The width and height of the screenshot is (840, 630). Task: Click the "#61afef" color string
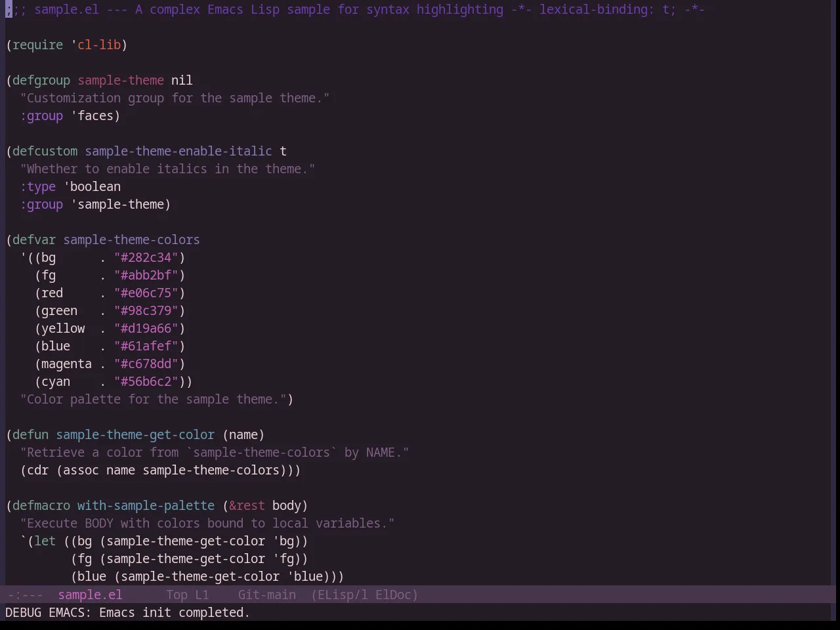point(146,346)
